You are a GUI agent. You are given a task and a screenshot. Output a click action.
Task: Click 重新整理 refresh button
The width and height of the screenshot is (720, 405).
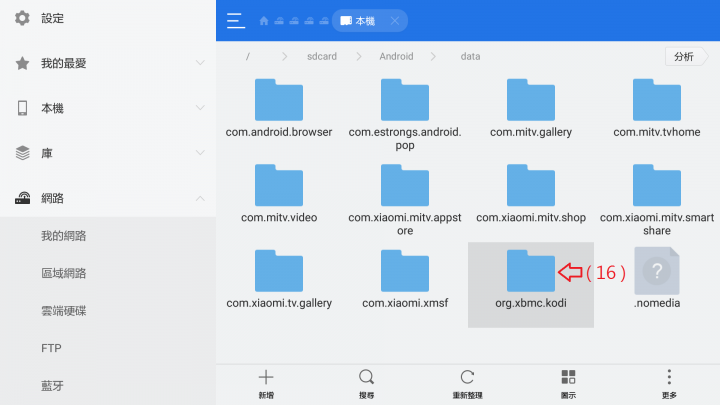click(467, 384)
